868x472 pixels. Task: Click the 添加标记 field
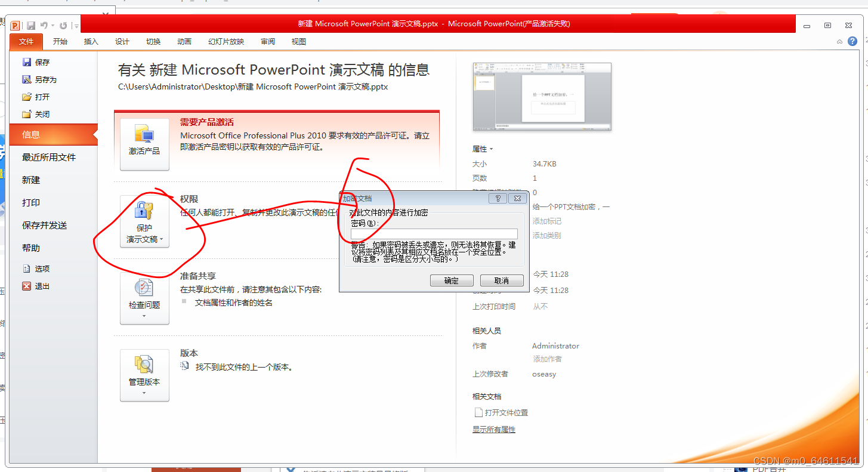(x=546, y=221)
